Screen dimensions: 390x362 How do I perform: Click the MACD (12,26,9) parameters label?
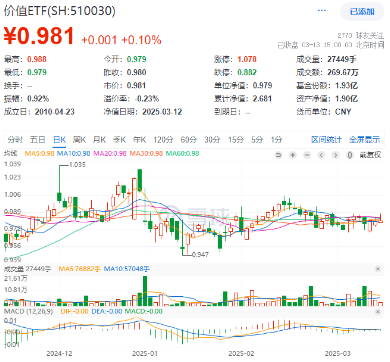(x=28, y=311)
